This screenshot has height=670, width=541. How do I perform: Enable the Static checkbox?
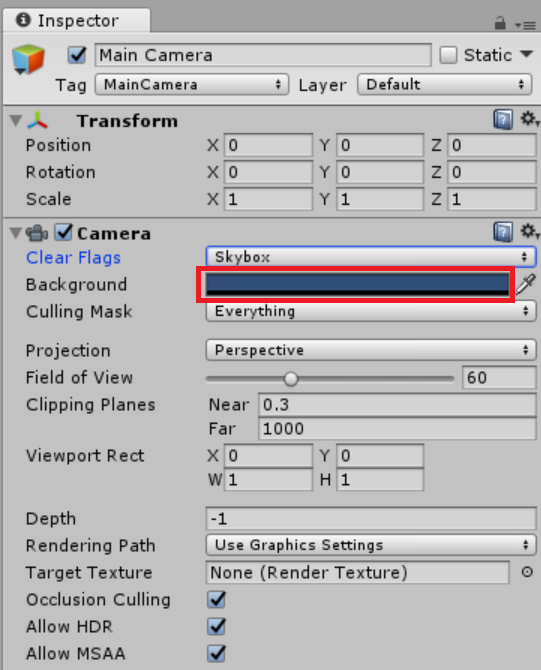(448, 56)
